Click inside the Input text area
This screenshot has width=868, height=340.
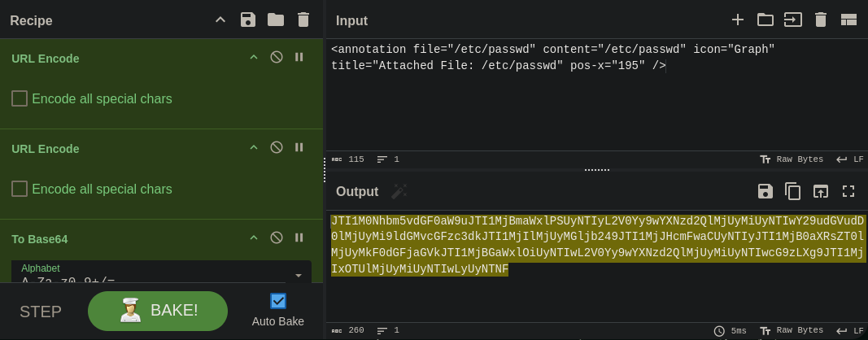(594, 106)
